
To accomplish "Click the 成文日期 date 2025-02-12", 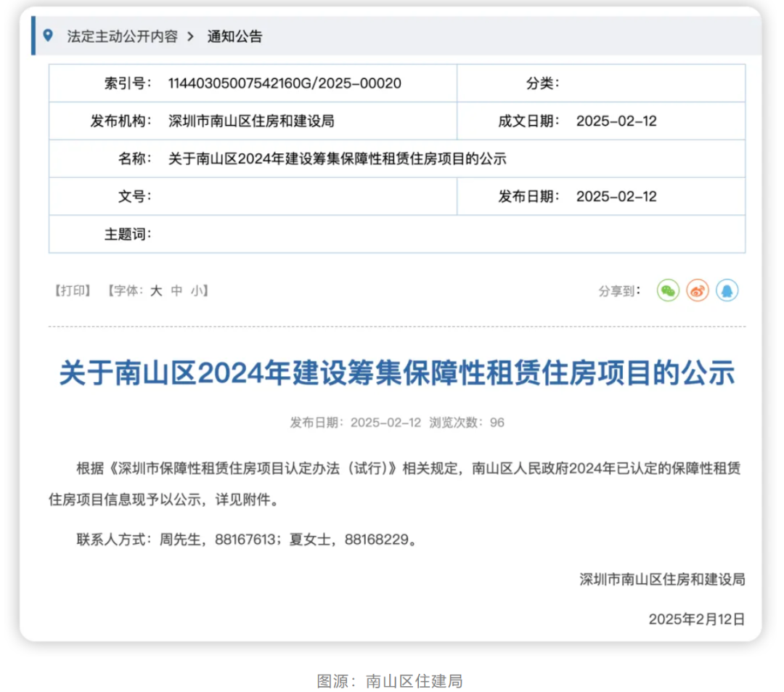I will 616,121.
